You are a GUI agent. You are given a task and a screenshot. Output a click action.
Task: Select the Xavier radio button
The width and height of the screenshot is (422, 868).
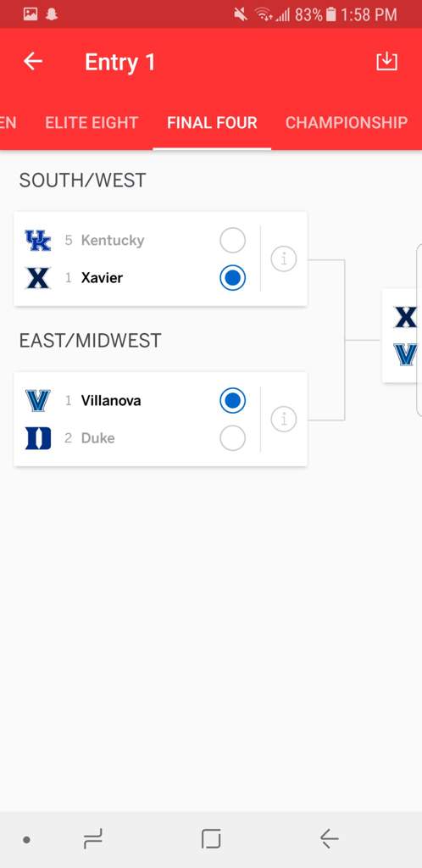[x=232, y=278]
